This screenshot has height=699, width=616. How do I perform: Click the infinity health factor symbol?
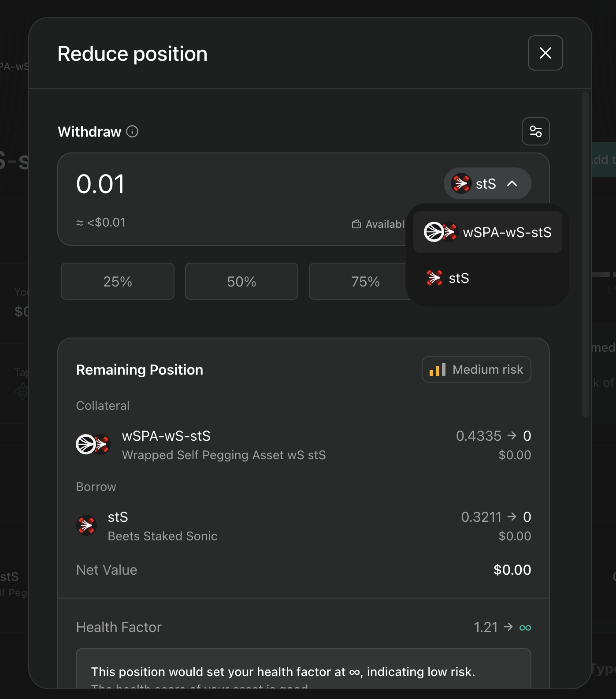525,628
